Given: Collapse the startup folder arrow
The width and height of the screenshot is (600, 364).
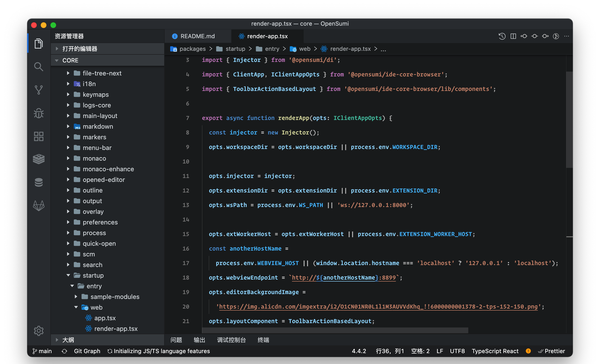Looking at the screenshot, I should pyautogui.click(x=68, y=275).
